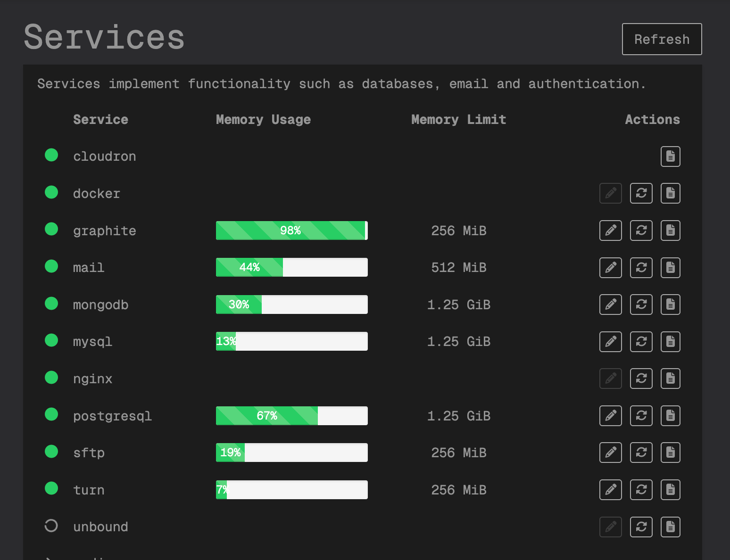This screenshot has height=560, width=730.
Task: Click the pencil icon for mysql
Action: (x=610, y=342)
